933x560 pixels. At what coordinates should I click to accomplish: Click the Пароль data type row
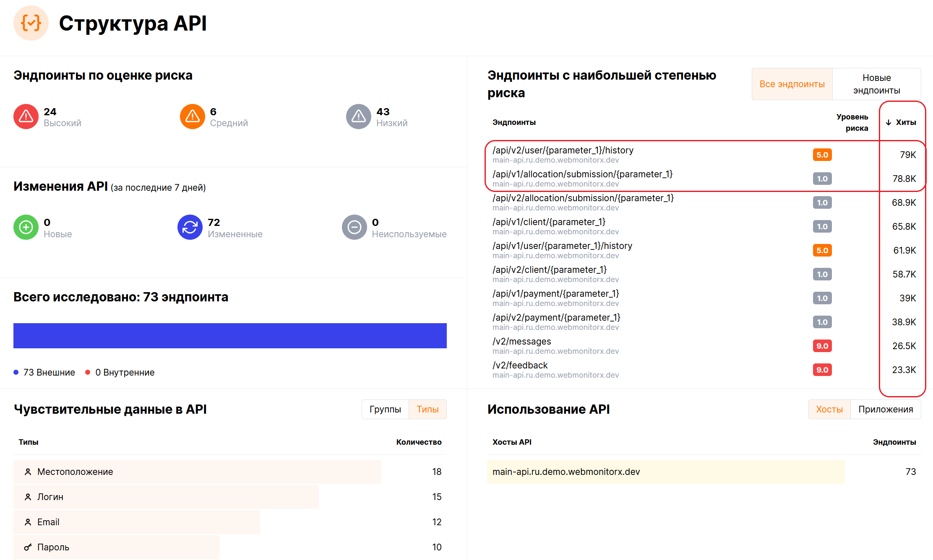(230, 547)
